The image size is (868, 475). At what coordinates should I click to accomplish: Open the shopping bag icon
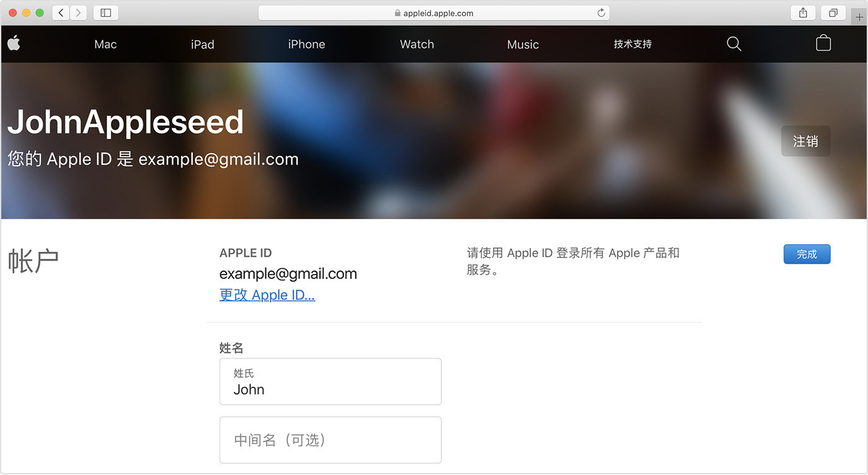(x=823, y=43)
